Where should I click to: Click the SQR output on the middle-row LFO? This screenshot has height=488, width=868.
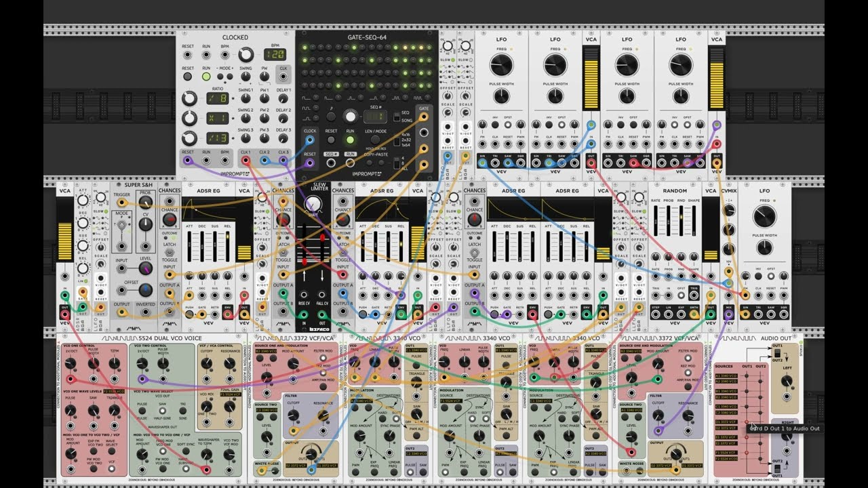(783, 314)
